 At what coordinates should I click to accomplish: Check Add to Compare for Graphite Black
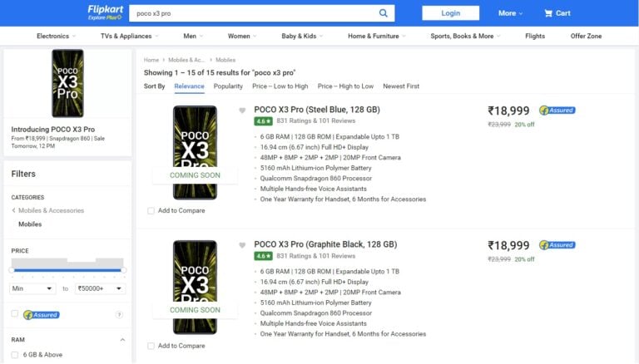point(151,346)
